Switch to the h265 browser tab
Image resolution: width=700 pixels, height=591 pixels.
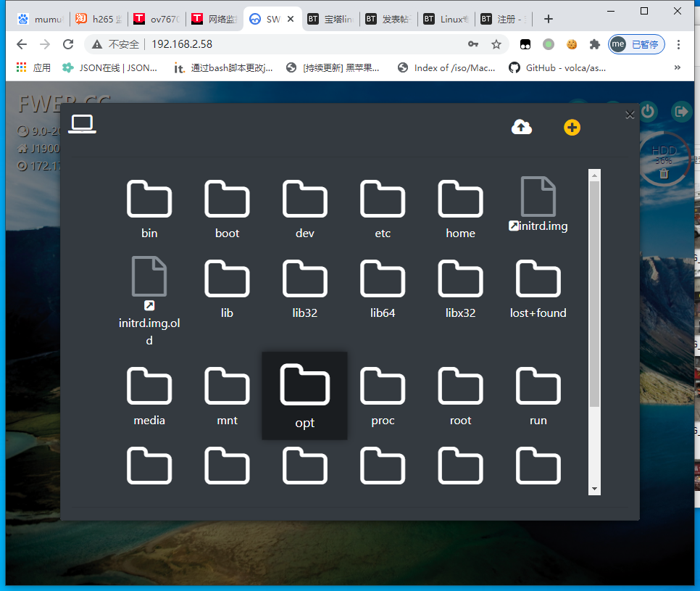click(x=99, y=19)
